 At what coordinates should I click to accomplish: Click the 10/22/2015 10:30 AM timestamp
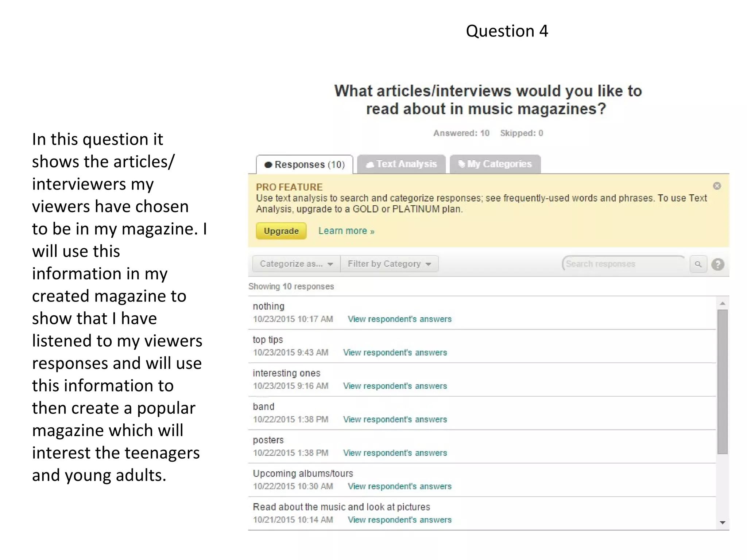pyautogui.click(x=293, y=486)
